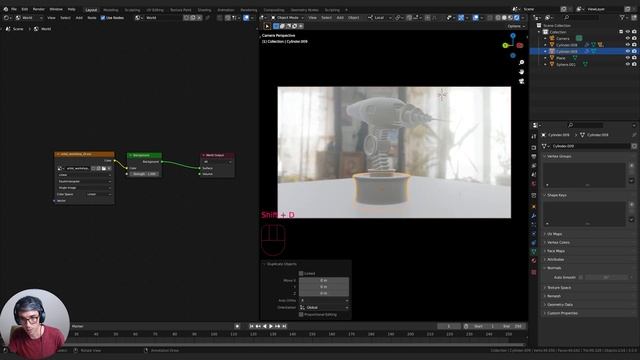The width and height of the screenshot is (640, 360).
Task: Click the viewport overlays icon
Action: click(x=476, y=18)
